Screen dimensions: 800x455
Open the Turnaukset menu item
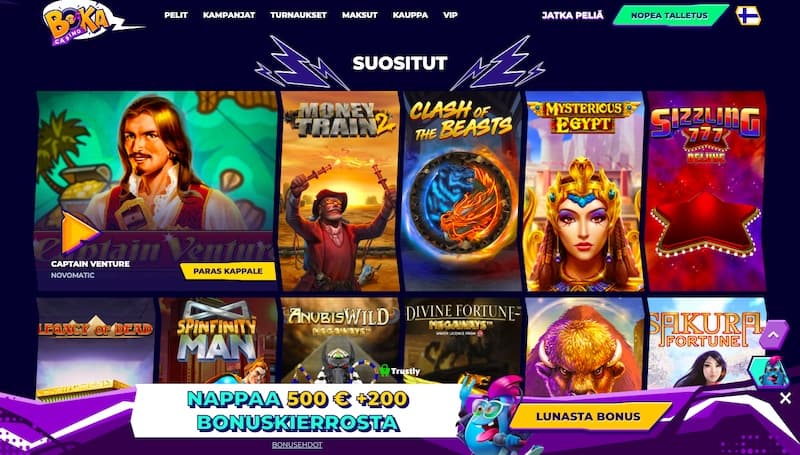point(298,15)
